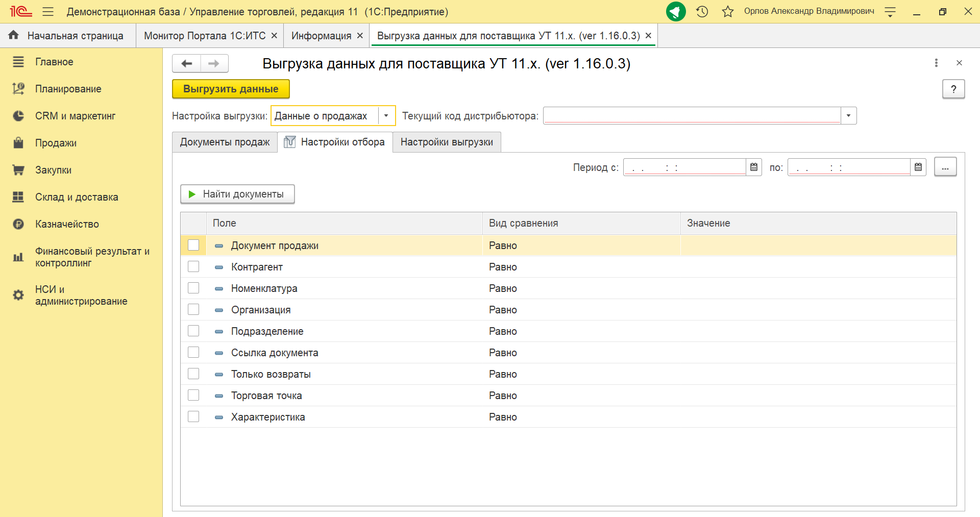Select the Контрагент row field name
The image size is (980, 517).
click(x=257, y=267)
